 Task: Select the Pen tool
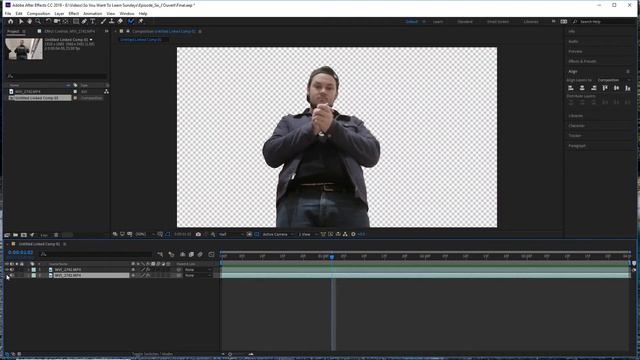click(x=84, y=21)
